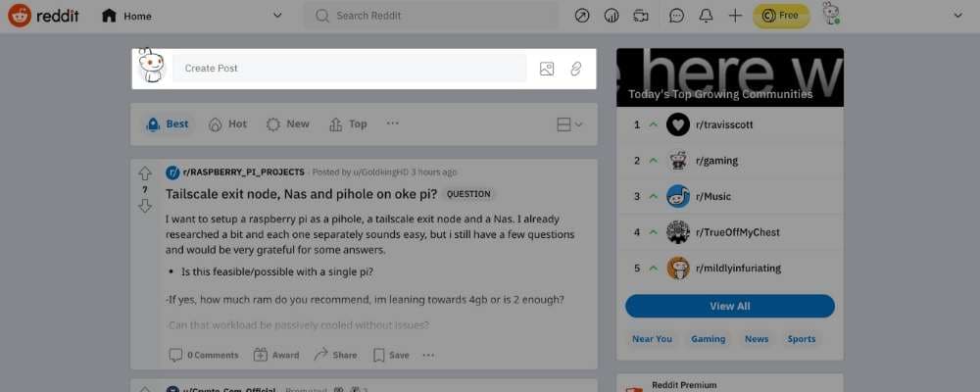Viewport: 980px width, 392px height.
Task: Create an image post icon
Action: coord(547,69)
